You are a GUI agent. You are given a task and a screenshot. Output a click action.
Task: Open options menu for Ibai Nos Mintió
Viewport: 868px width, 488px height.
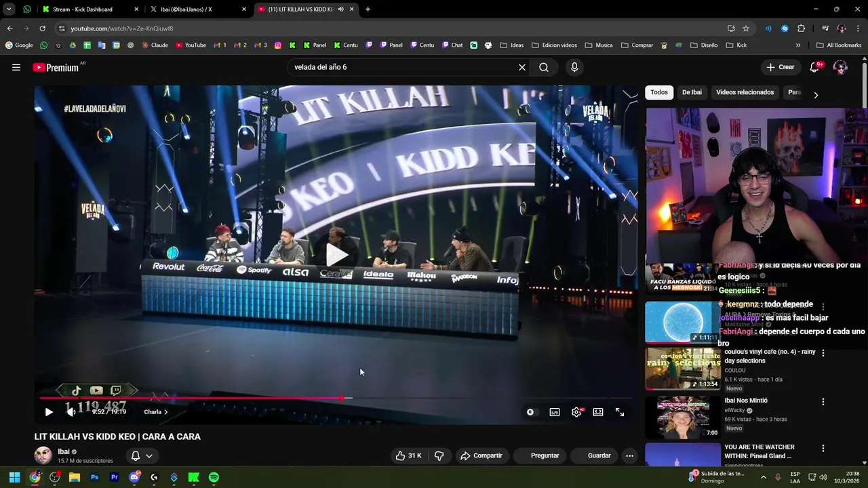823,402
